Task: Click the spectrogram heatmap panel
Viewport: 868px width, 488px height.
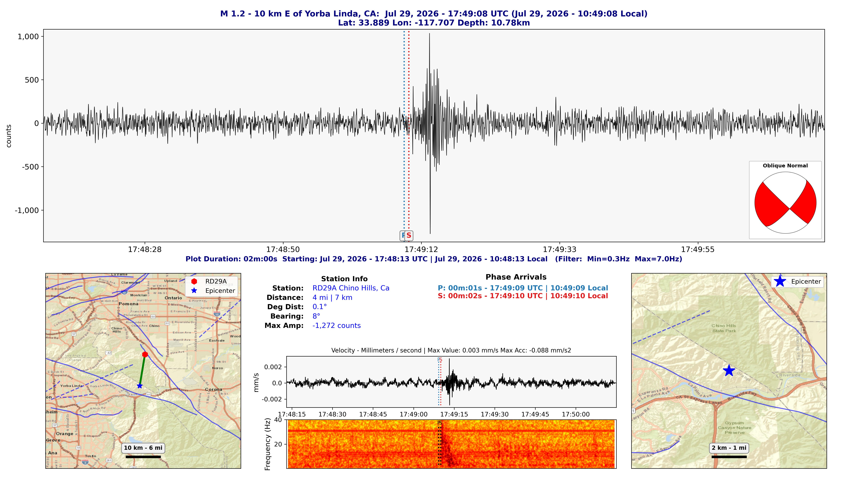Action: [x=451, y=444]
